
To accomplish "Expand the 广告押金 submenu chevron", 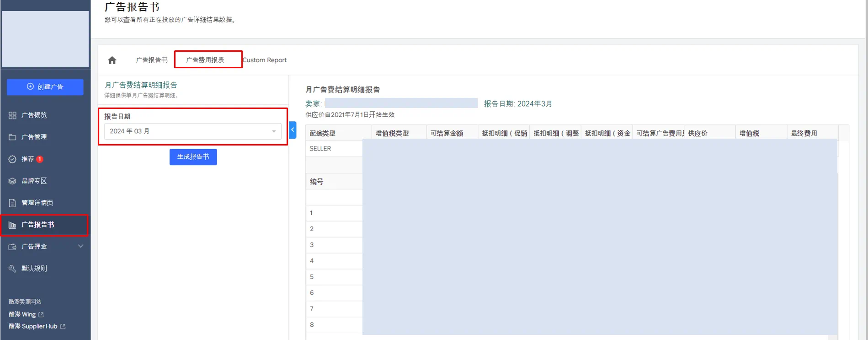I will [x=81, y=246].
